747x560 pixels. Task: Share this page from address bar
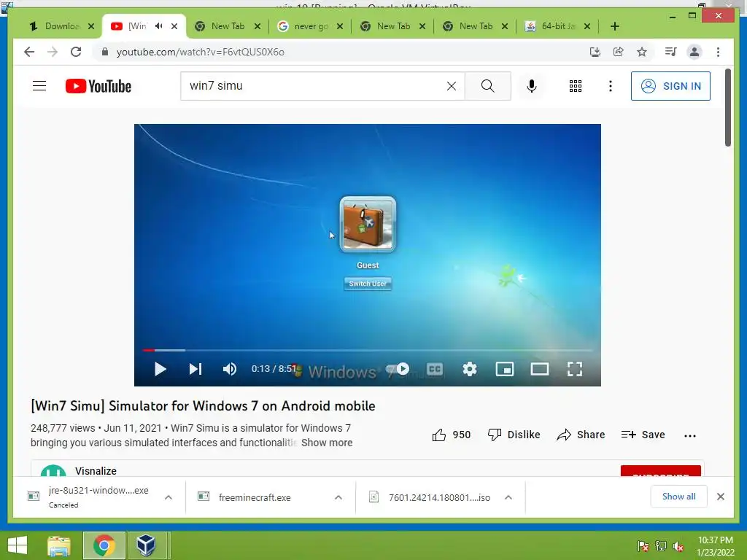[618, 52]
